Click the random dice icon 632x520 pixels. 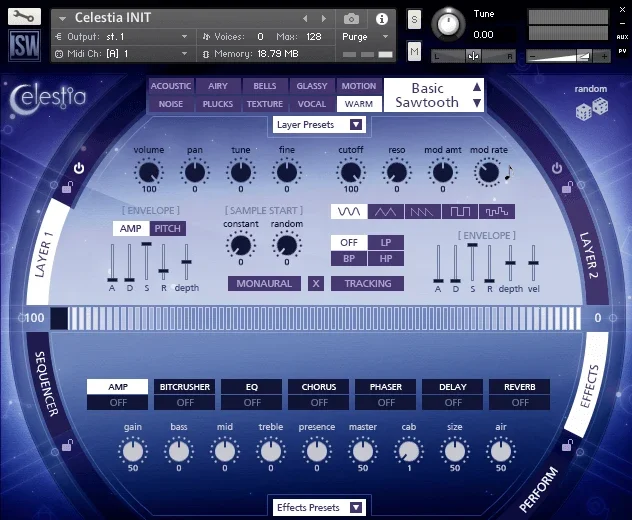click(592, 110)
